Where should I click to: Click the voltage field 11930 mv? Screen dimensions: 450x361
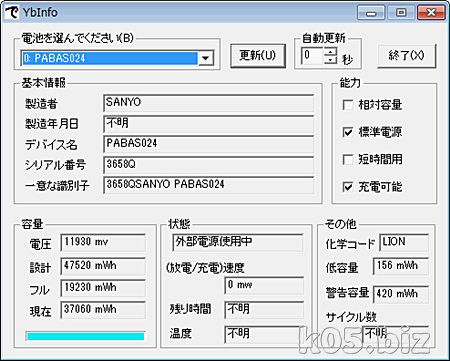[103, 242]
